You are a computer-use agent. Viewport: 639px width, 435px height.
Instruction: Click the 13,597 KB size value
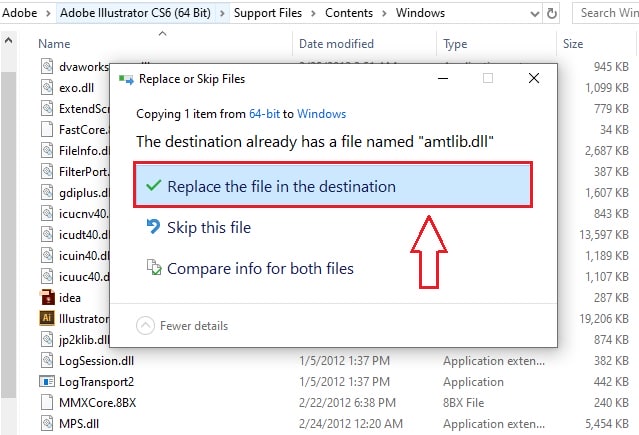coord(604,234)
